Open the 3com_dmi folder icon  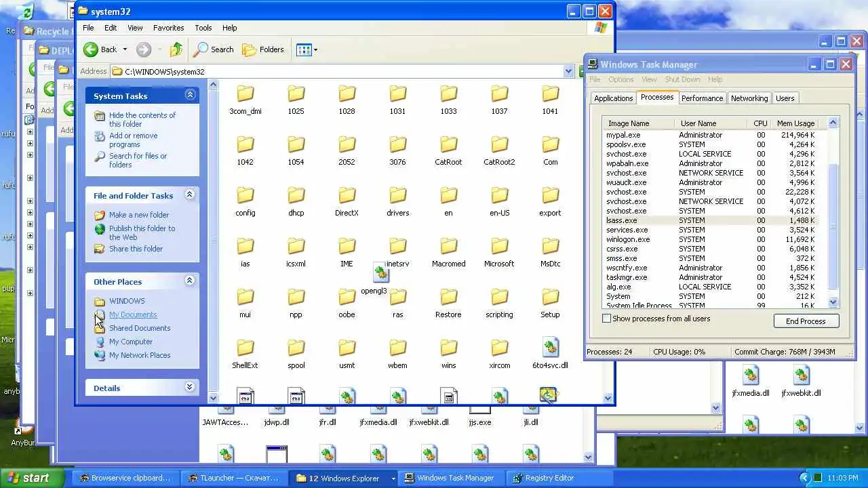[245, 100]
